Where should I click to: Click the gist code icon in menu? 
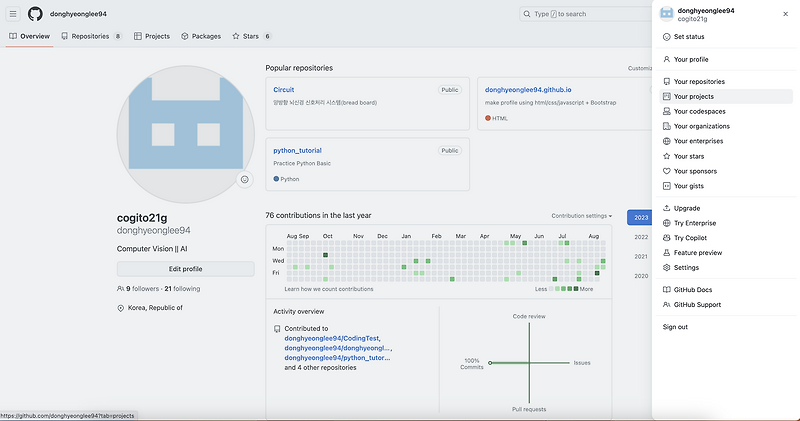666,186
